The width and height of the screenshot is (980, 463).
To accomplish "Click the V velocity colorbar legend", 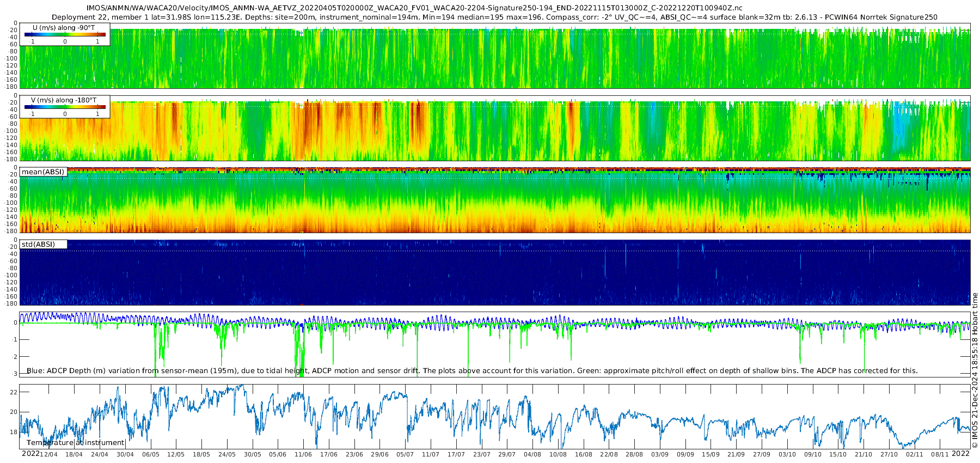I will 65,107.
